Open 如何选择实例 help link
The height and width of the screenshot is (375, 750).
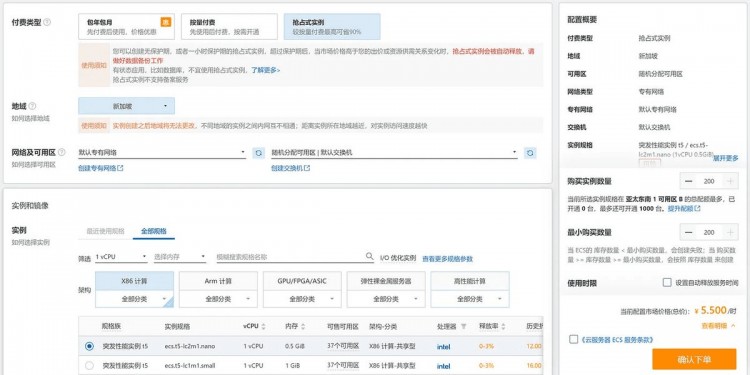[31, 243]
